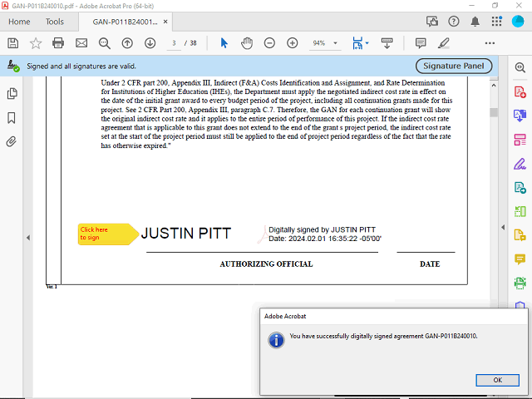
Task: Open Export PDF tool in right pane
Action: pyautogui.click(x=520, y=116)
